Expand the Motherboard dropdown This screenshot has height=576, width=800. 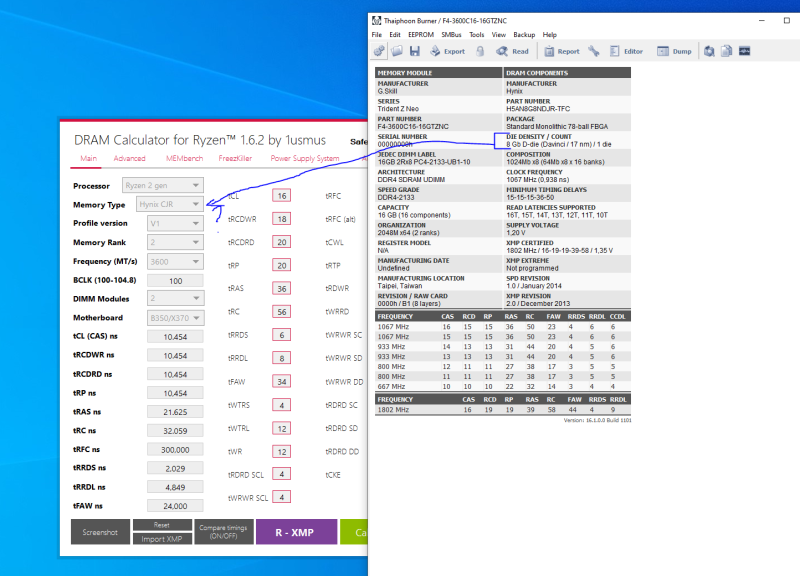click(176, 318)
